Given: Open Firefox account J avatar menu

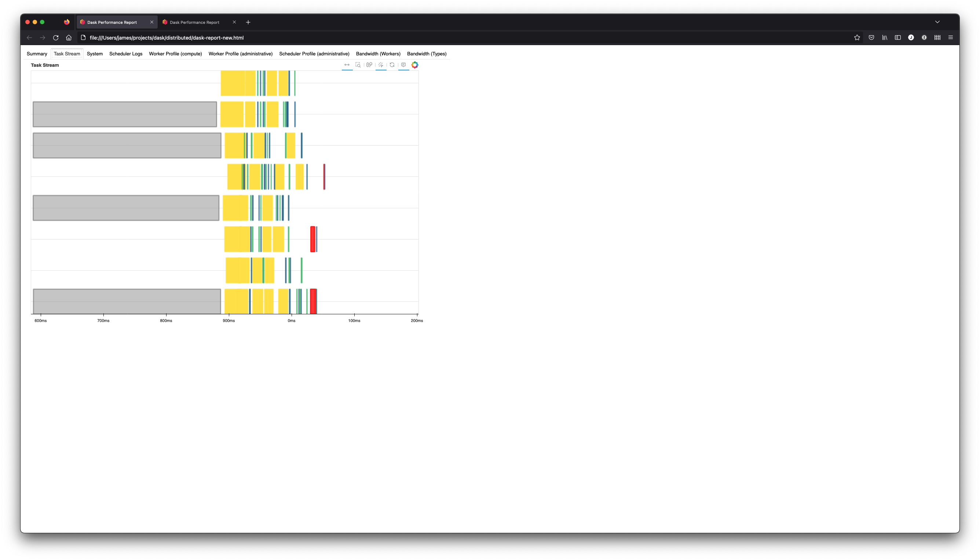Looking at the screenshot, I should [x=911, y=38].
